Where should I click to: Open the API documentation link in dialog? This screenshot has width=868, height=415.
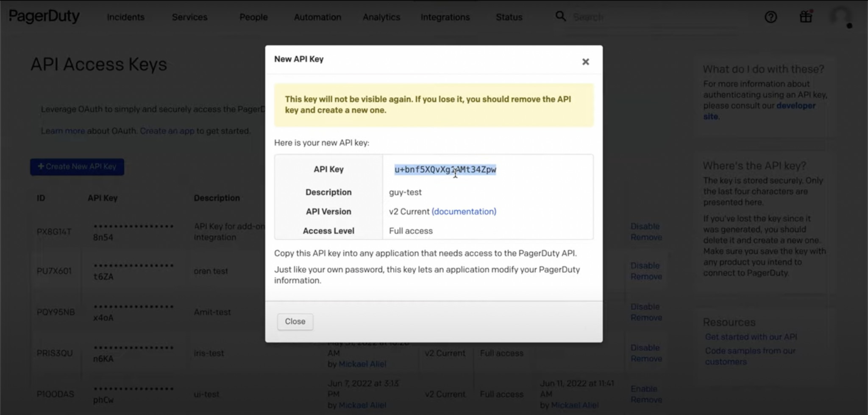(x=464, y=211)
